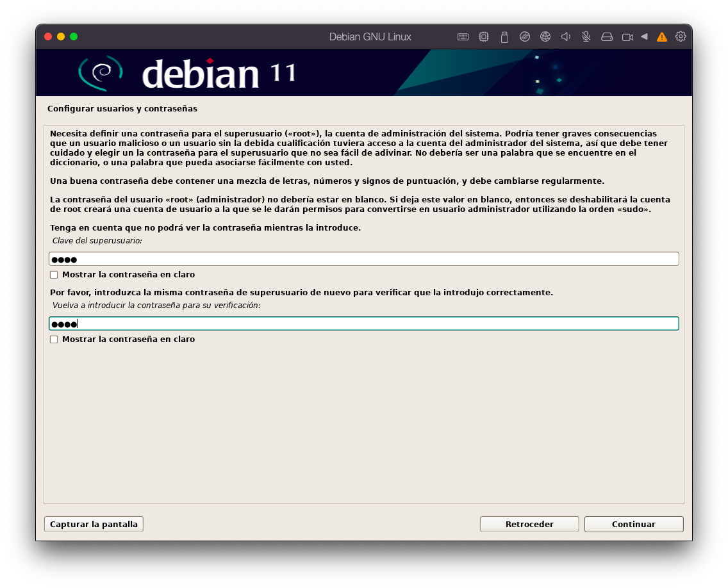Open the CD/DVD disc icon
Viewport: 728px width, 588px height.
524,37
